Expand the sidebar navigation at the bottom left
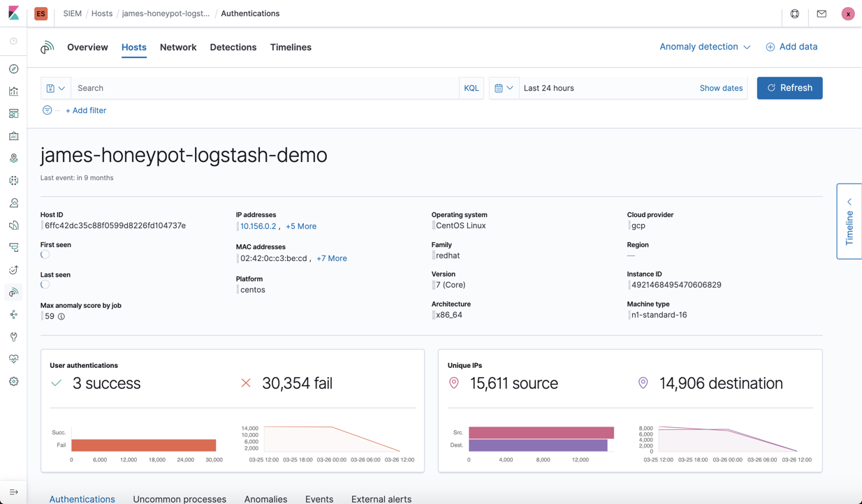The width and height of the screenshot is (862, 504). [x=13, y=492]
